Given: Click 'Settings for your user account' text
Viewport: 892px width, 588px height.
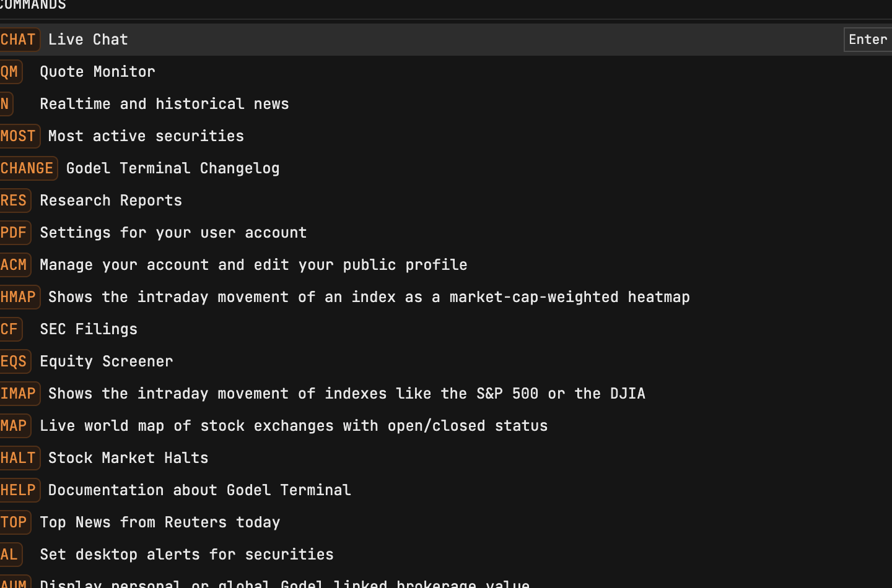Looking at the screenshot, I should 173,233.
